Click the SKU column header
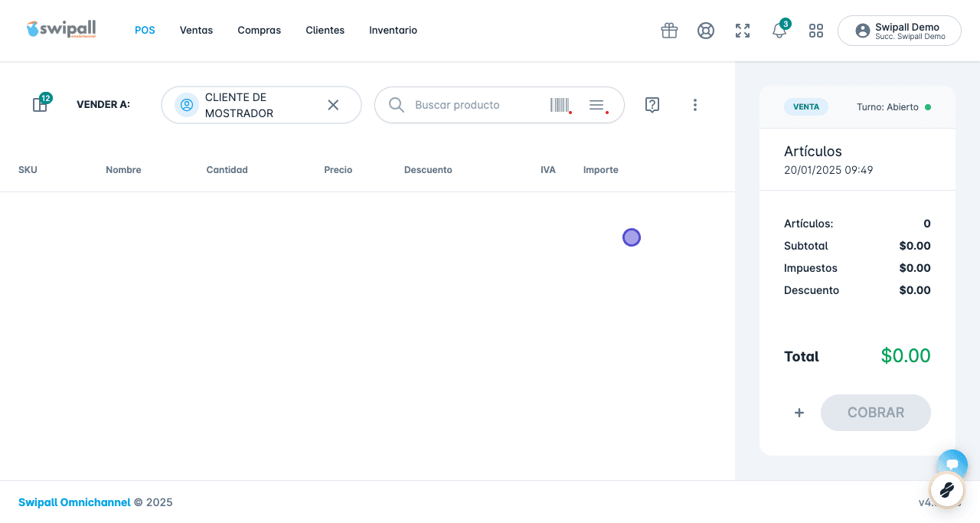This screenshot has height=523, width=980. coord(28,170)
